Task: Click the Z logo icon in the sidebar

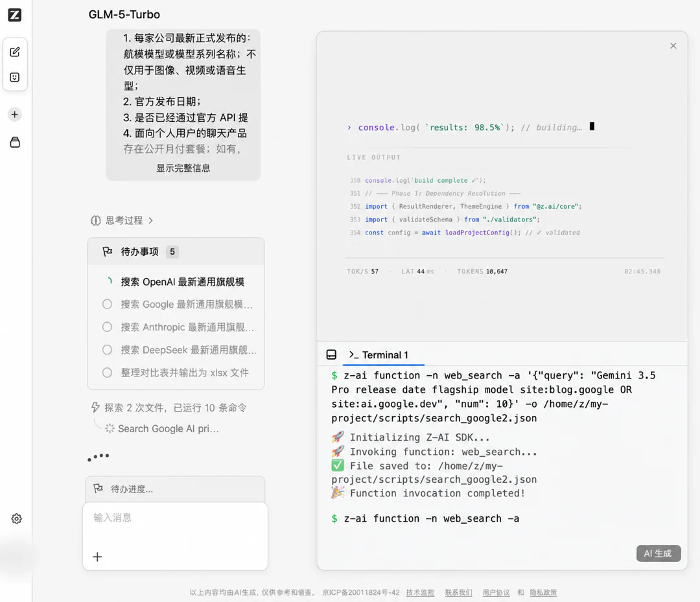Action: pos(15,15)
